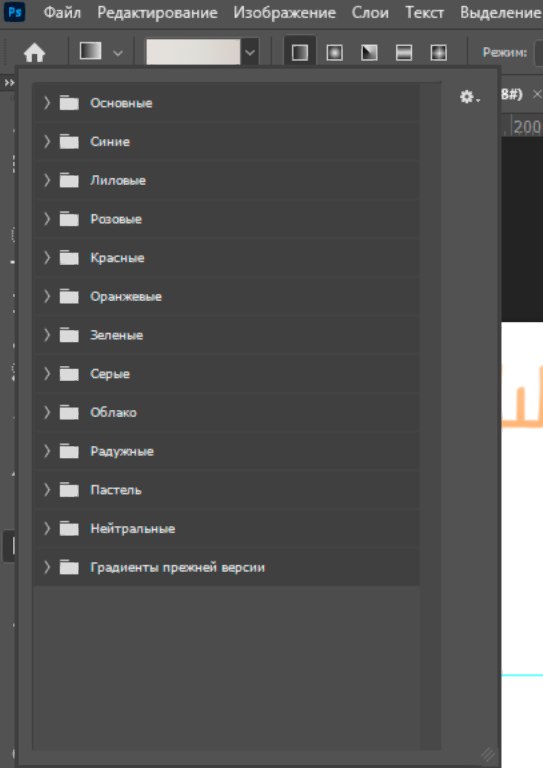Image resolution: width=543 pixels, height=768 pixels.
Task: Expand the Облако folder chevron
Action: [47, 412]
